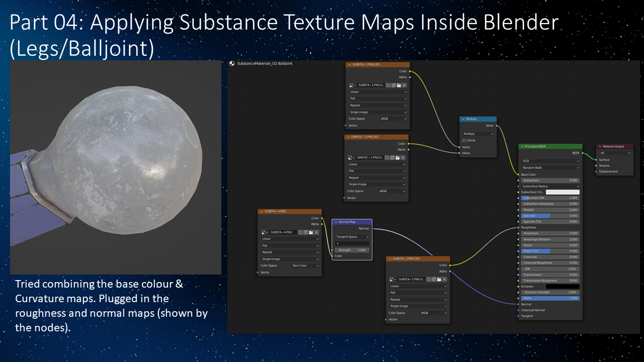The width and height of the screenshot is (644, 362).
Task: Click the Transmission 0.000 slider
Action: pos(550,275)
